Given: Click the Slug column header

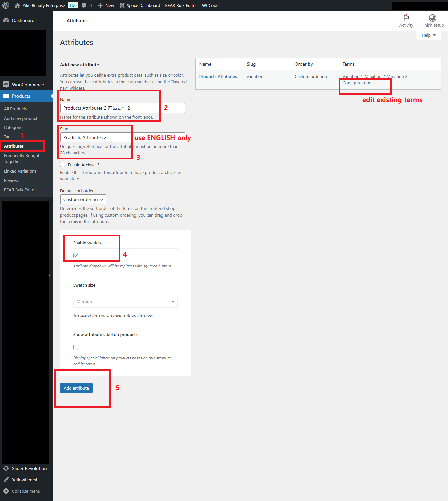Looking at the screenshot, I should tap(251, 64).
